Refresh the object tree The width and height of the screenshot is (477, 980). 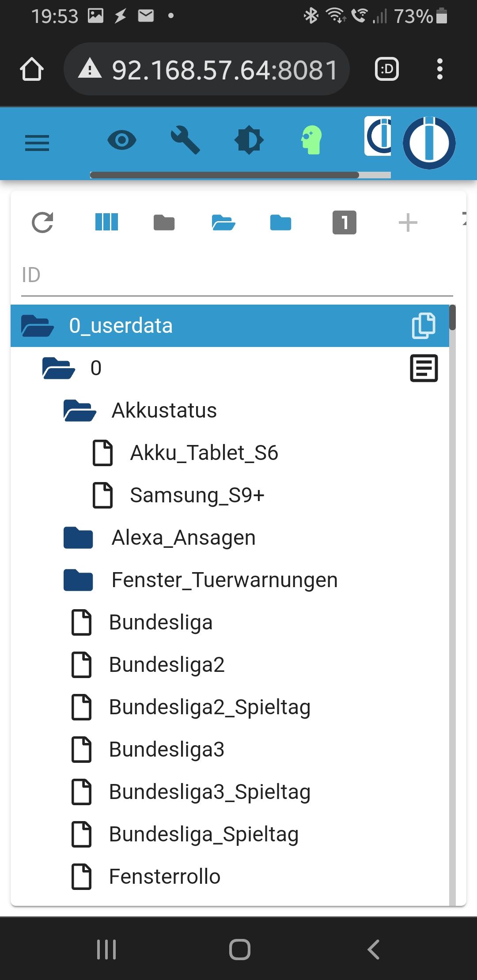43,222
